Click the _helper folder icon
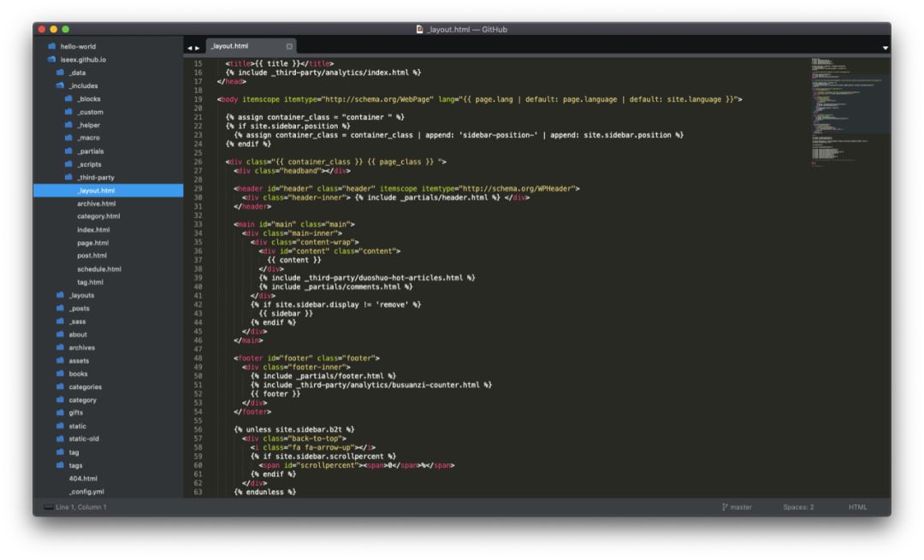The image size is (924, 560). tap(68, 125)
